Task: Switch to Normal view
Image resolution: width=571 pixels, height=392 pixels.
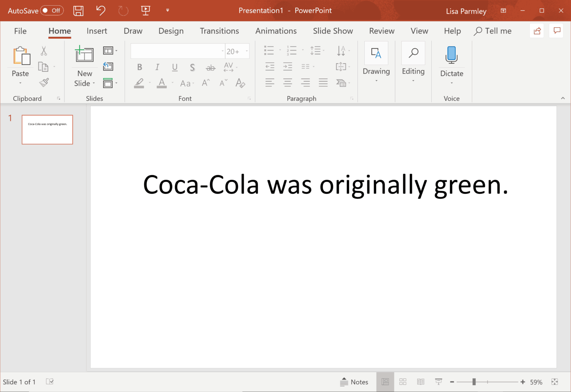Action: tap(385, 382)
